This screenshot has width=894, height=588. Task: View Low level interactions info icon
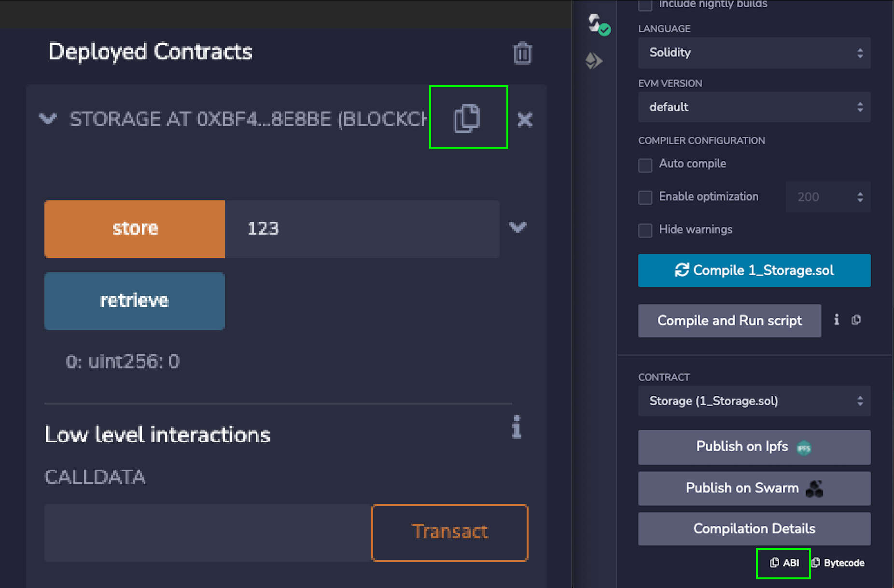tap(517, 427)
